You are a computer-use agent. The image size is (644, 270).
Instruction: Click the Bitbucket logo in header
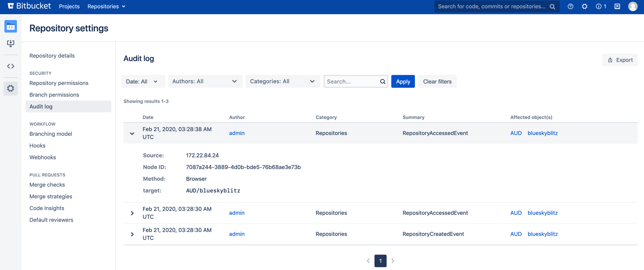click(29, 6)
